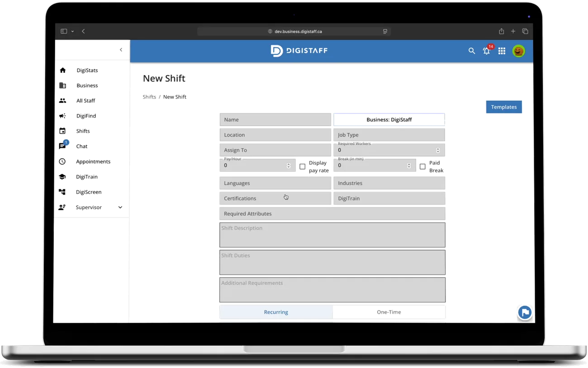Click the browser address bar URL
588x368 pixels.
(x=298, y=32)
